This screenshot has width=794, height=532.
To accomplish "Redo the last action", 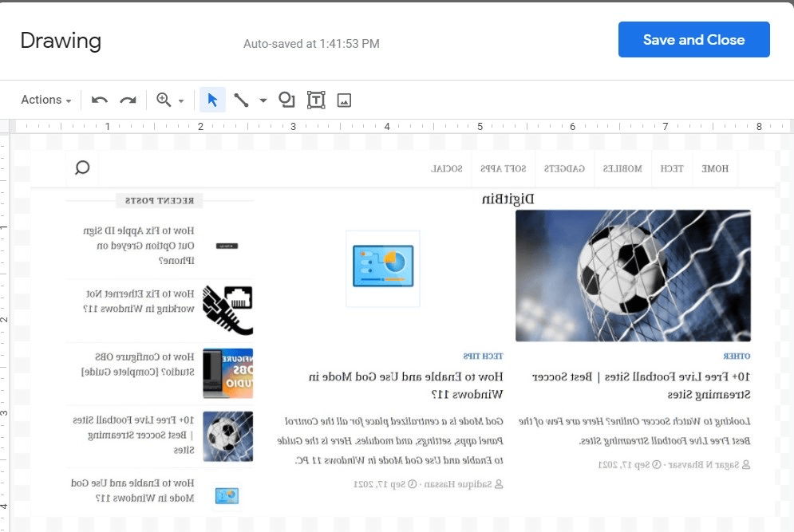I will 128,100.
